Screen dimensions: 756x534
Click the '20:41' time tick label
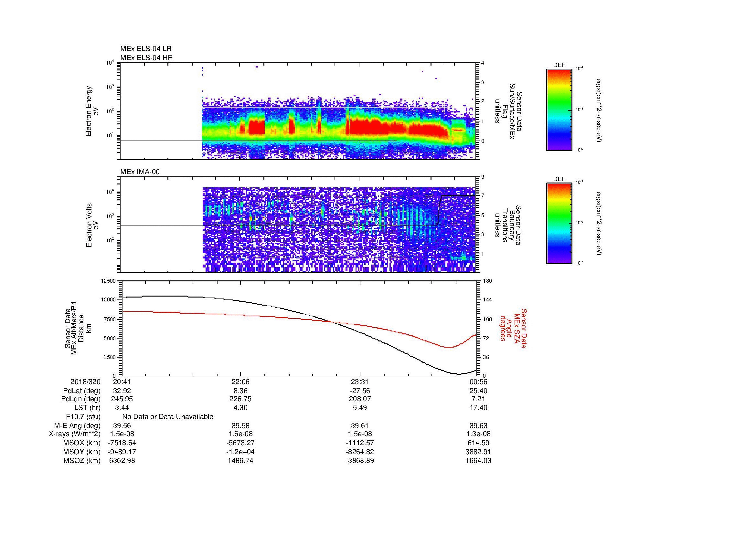click(x=122, y=382)
